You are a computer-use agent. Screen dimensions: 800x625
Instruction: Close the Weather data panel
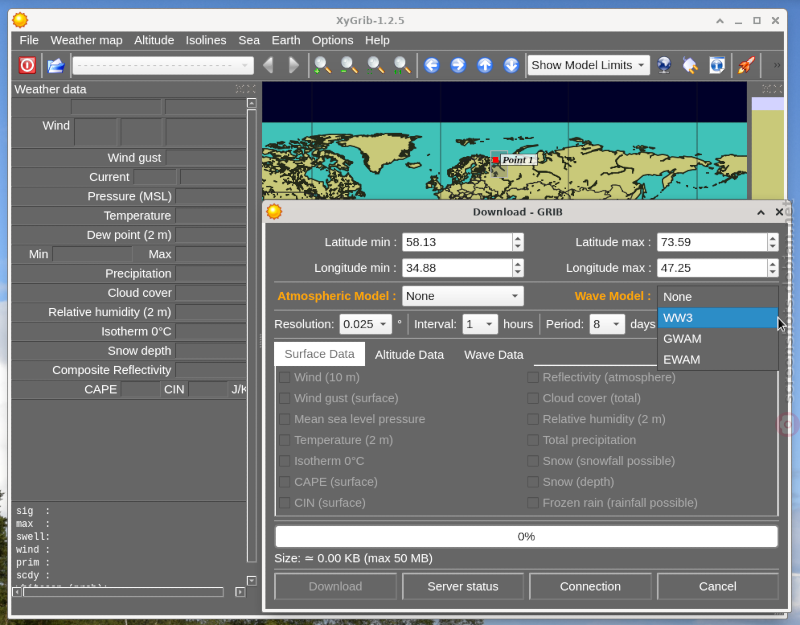click(x=252, y=89)
